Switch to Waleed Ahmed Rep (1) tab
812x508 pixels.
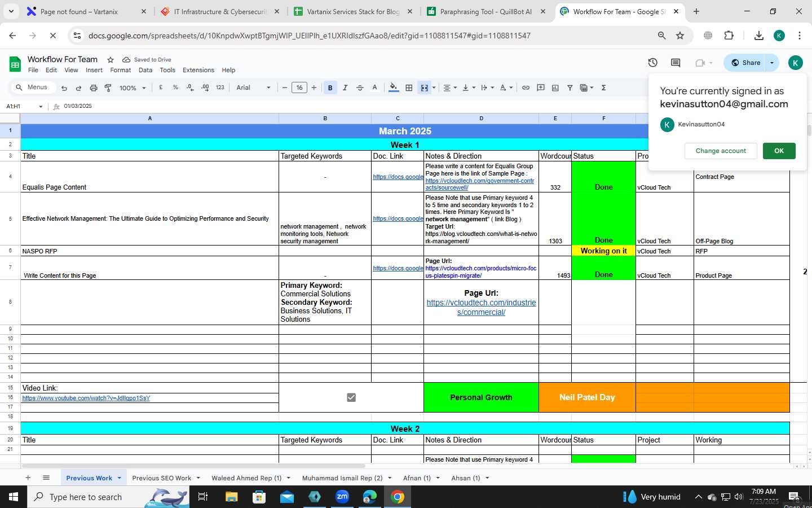point(246,478)
